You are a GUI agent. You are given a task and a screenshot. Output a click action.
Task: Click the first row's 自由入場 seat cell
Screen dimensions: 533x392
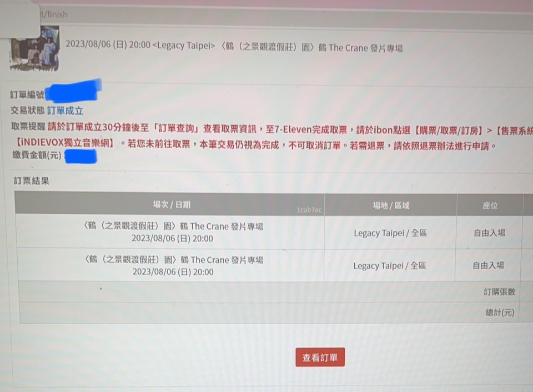489,233
